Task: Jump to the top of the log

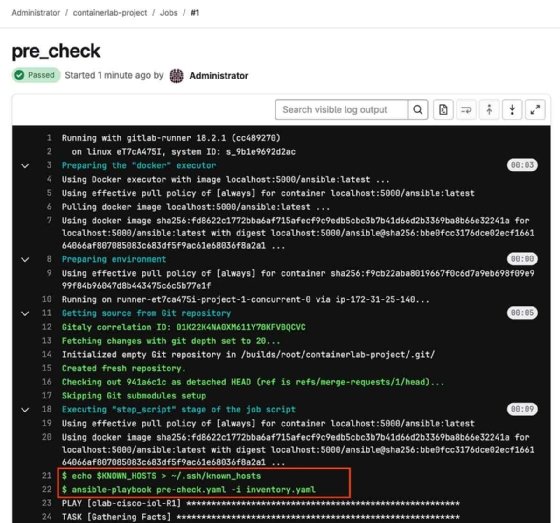Action: [489, 110]
